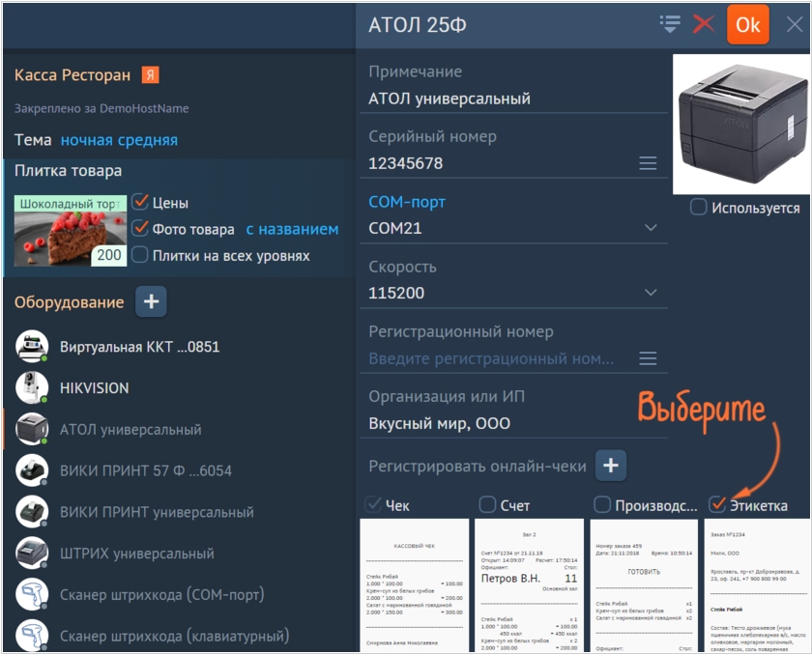Click the menu icon in Регистрационный номер field
Screen dimensions: 812x654
(x=648, y=358)
